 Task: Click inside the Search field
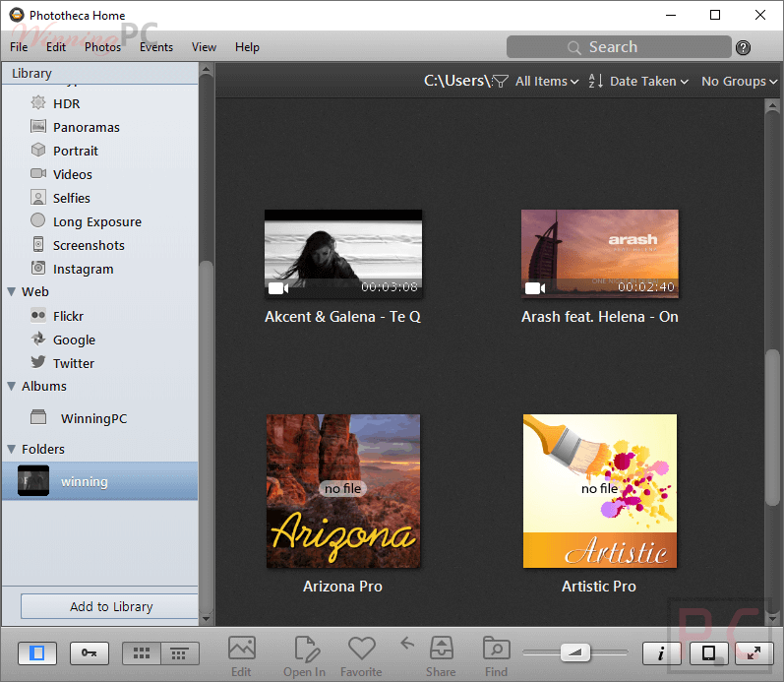[619, 47]
